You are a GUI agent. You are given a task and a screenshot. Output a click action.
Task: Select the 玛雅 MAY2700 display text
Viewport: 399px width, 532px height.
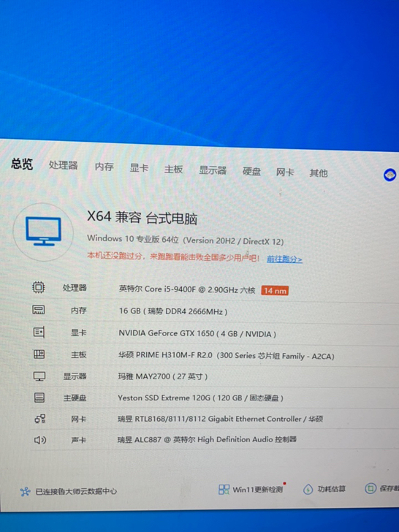click(x=163, y=376)
